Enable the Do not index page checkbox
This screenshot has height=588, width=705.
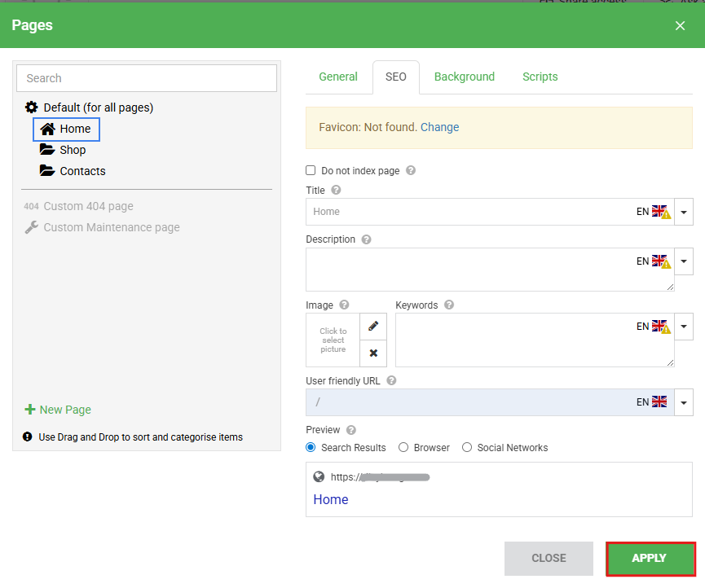311,171
